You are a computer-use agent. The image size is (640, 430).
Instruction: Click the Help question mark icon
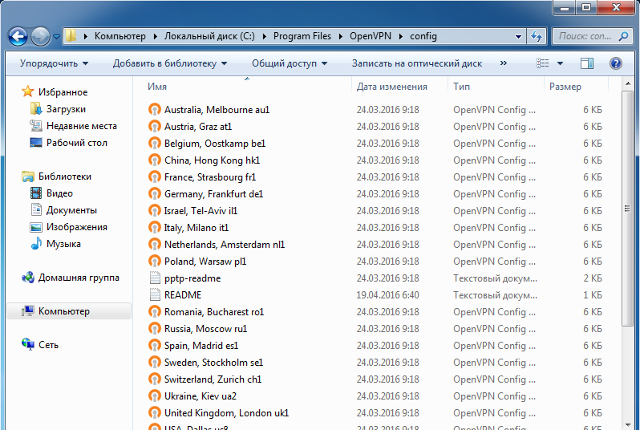coord(616,63)
